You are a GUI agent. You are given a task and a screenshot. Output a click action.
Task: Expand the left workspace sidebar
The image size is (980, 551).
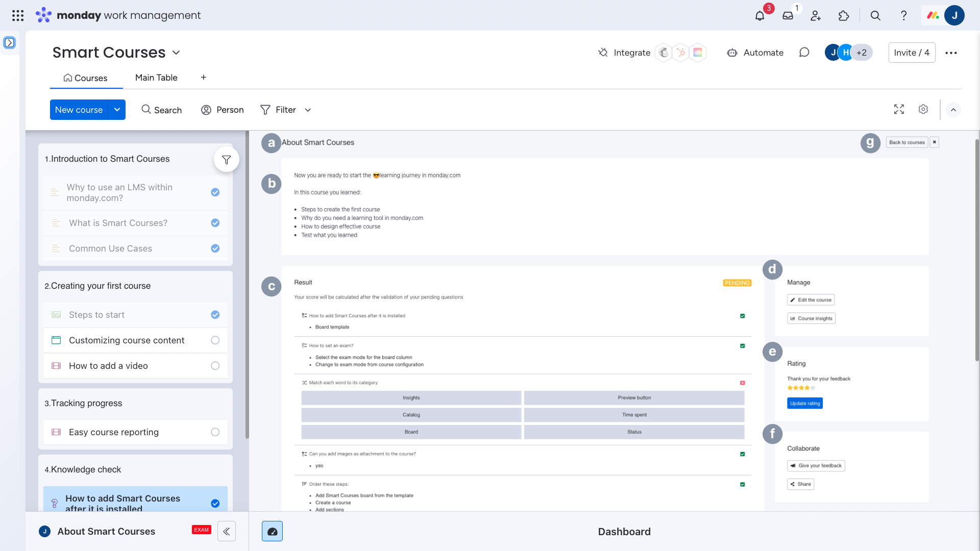coord(9,43)
